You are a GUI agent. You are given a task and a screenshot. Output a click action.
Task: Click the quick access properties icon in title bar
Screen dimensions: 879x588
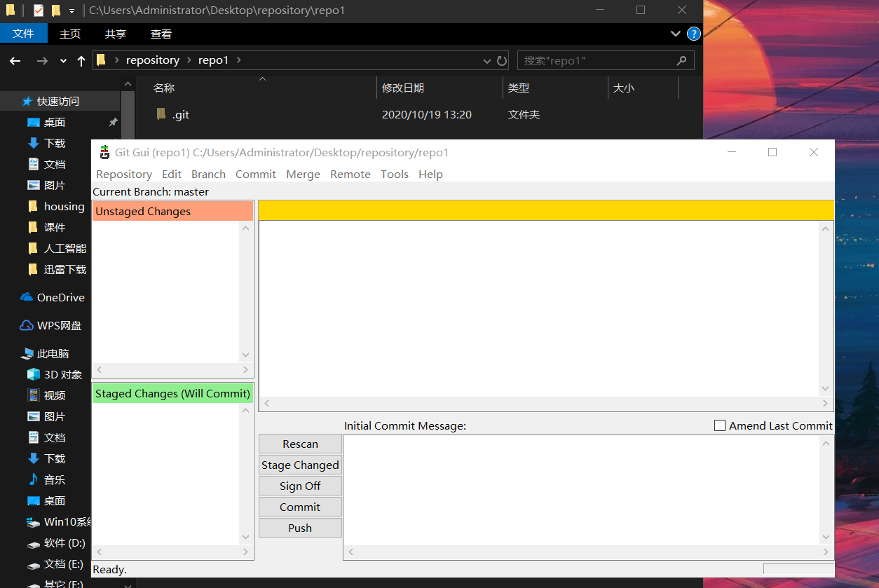39,11
